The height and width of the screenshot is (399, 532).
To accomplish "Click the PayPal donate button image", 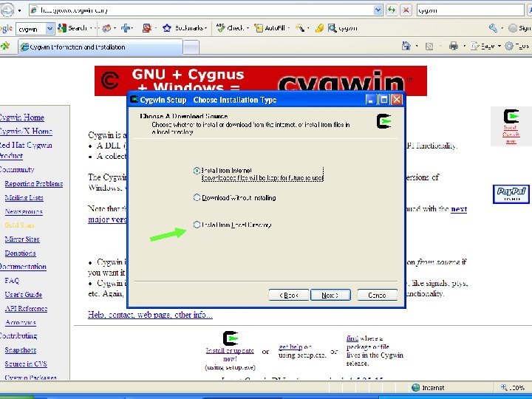I will 511,194.
